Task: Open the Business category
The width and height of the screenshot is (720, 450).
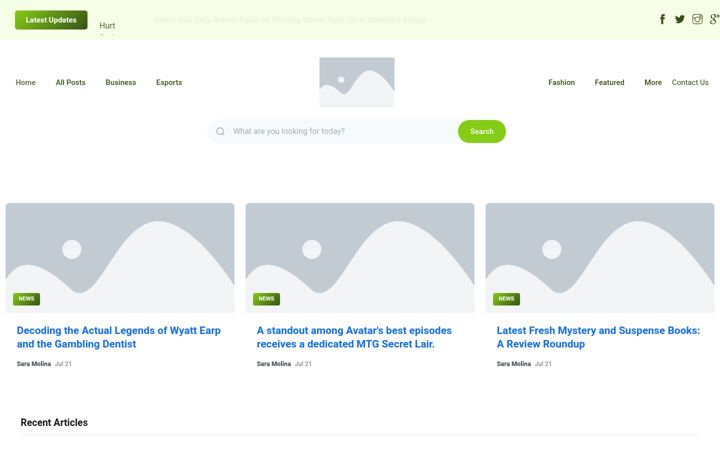Action: pyautogui.click(x=121, y=83)
